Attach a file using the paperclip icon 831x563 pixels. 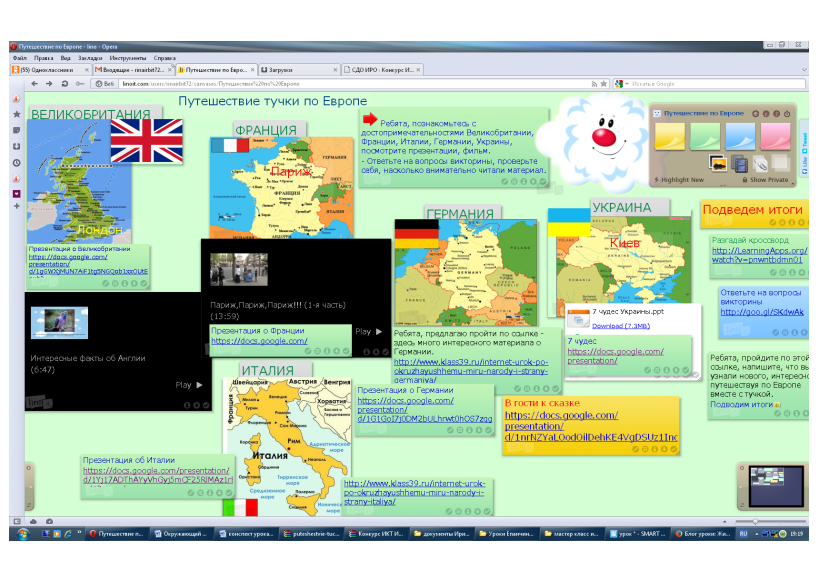point(761,164)
